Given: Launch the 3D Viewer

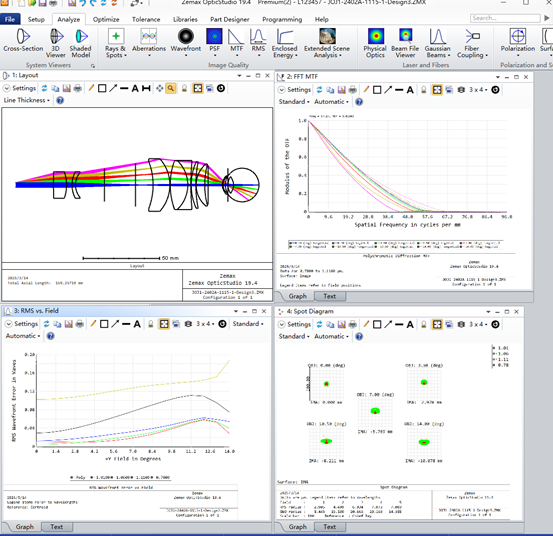Looking at the screenshot, I should pyautogui.click(x=56, y=43).
